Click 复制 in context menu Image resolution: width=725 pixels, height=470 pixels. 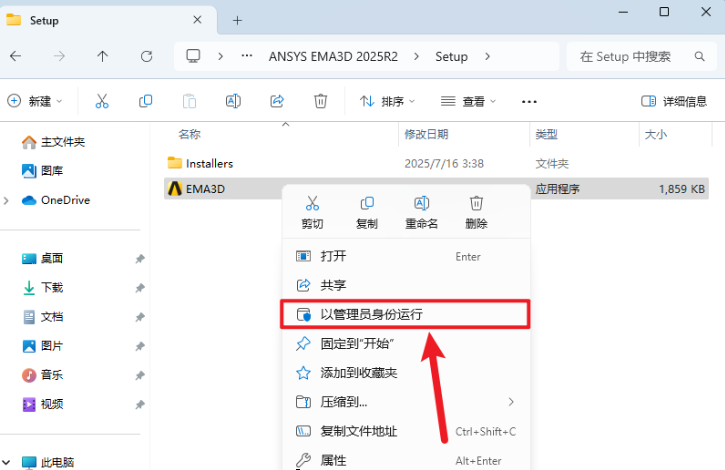click(x=367, y=212)
